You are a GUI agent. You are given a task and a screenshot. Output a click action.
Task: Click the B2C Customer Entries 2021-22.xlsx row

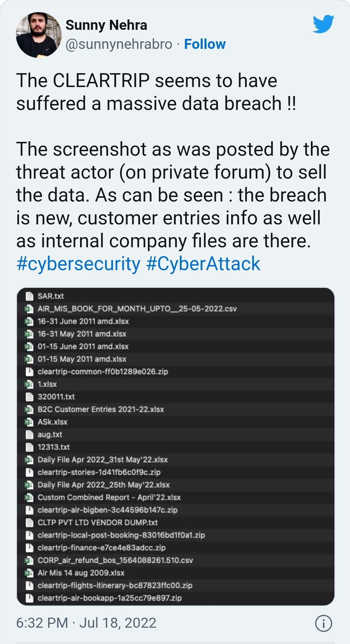coord(101,409)
